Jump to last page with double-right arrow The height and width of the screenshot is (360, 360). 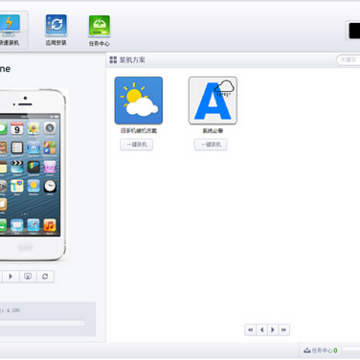coord(284,330)
